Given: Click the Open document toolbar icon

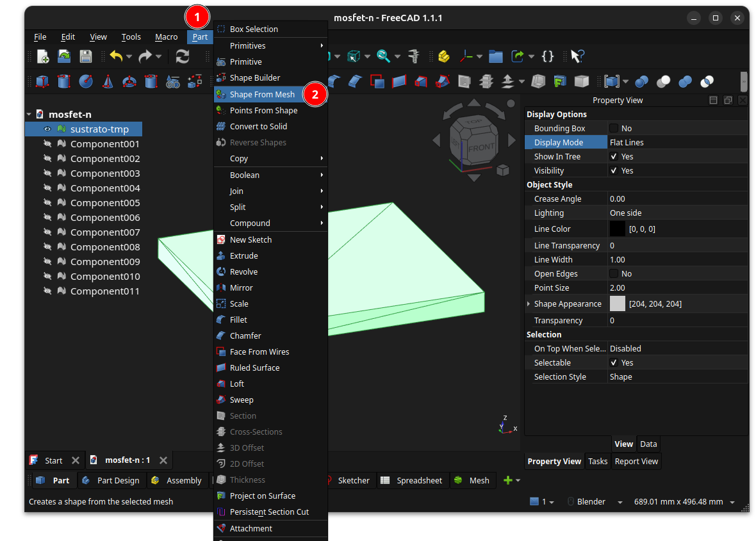Looking at the screenshot, I should click(64, 56).
